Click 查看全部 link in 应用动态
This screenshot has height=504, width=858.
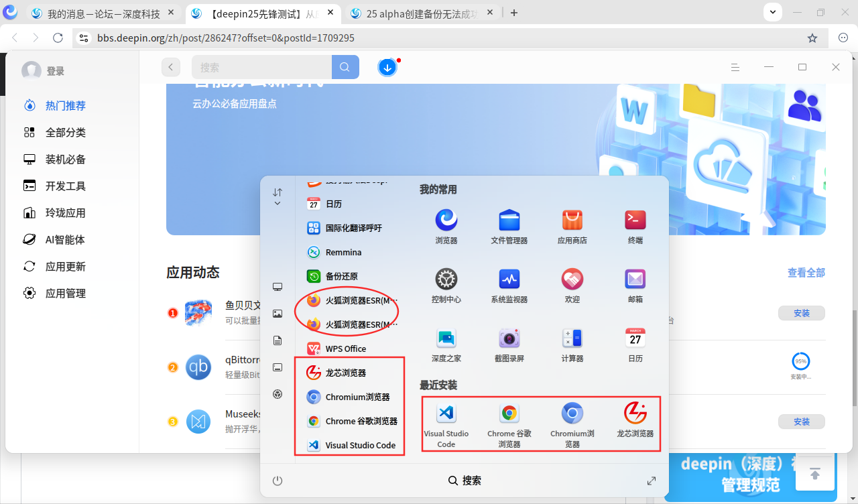coord(806,273)
